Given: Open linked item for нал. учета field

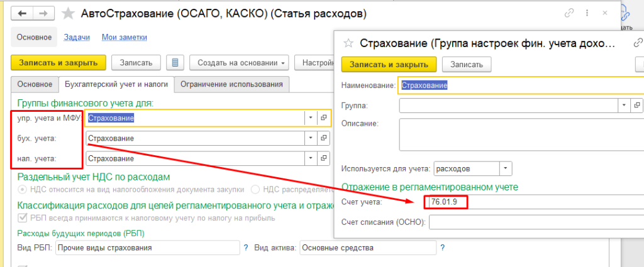Looking at the screenshot, I should pyautogui.click(x=324, y=159).
